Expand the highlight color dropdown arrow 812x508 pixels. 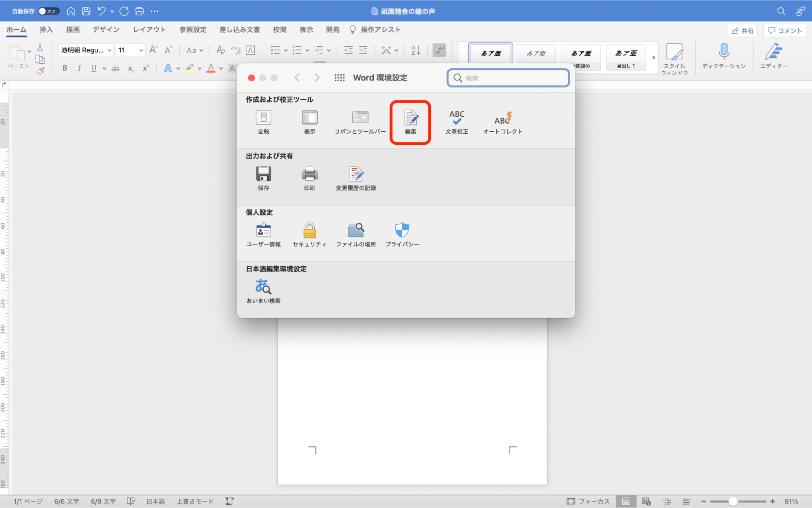pos(199,68)
